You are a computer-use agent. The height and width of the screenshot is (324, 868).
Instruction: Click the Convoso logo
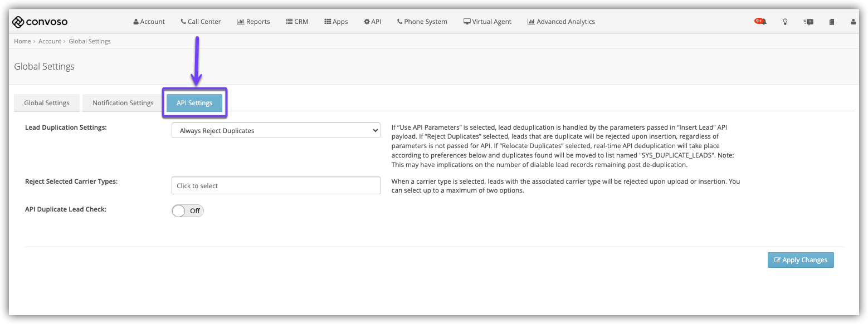40,22
